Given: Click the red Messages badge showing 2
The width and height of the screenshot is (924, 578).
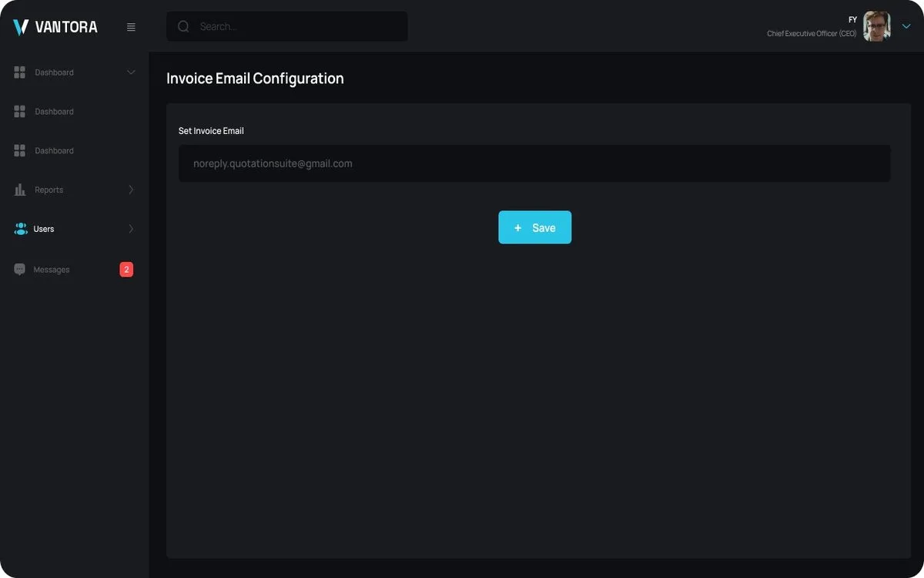Looking at the screenshot, I should [x=126, y=270].
